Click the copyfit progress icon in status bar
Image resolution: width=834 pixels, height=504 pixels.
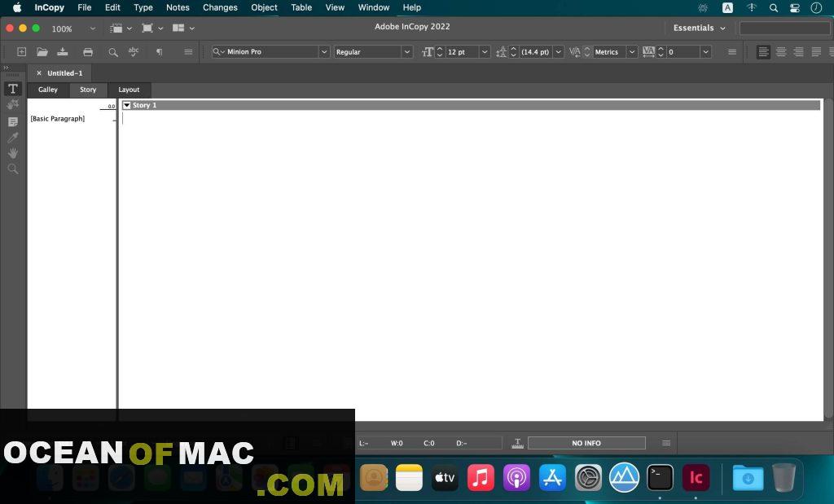[517, 443]
